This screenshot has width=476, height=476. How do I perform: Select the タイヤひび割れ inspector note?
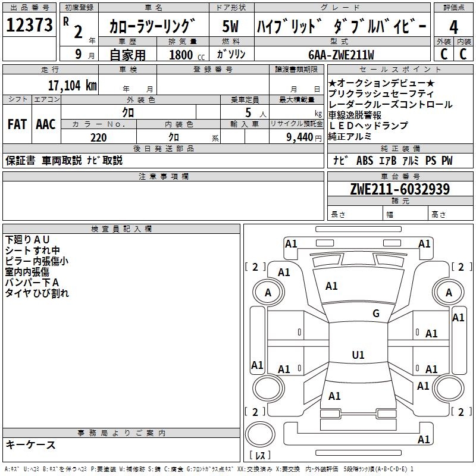click(x=37, y=293)
